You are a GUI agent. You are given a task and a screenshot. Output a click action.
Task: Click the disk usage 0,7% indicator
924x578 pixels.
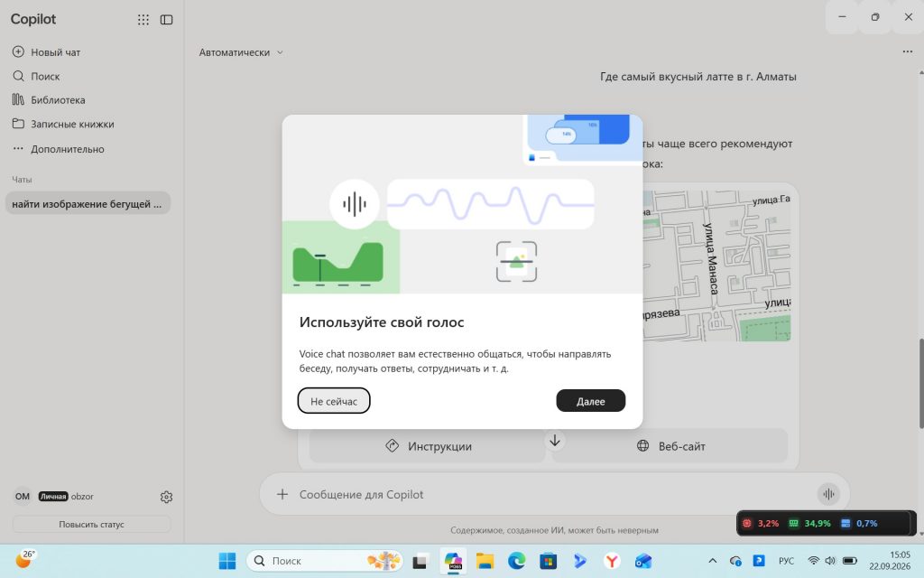pos(859,523)
